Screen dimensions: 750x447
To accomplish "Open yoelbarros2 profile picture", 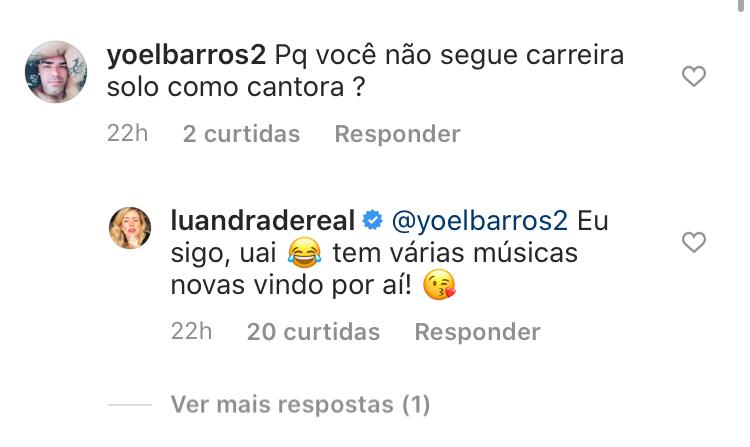I will (56, 72).
